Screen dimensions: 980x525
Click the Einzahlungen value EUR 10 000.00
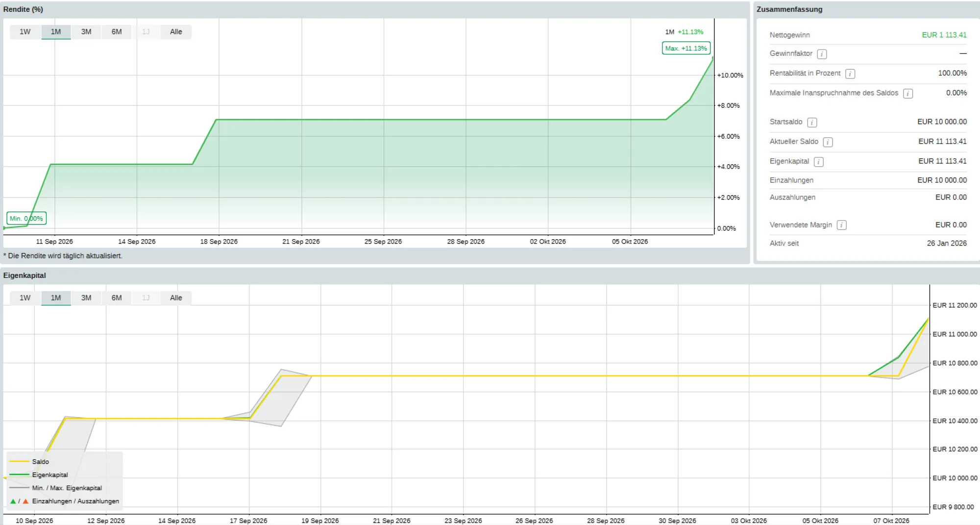click(942, 180)
